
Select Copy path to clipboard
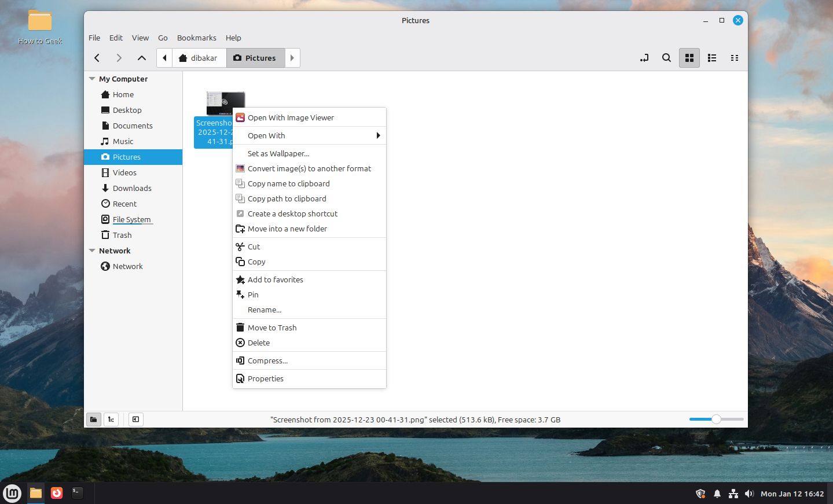[x=287, y=198]
